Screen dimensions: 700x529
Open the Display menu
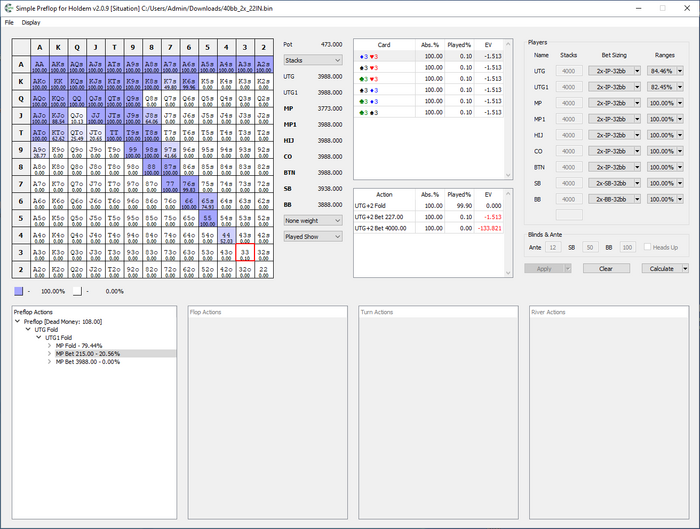[x=31, y=22]
